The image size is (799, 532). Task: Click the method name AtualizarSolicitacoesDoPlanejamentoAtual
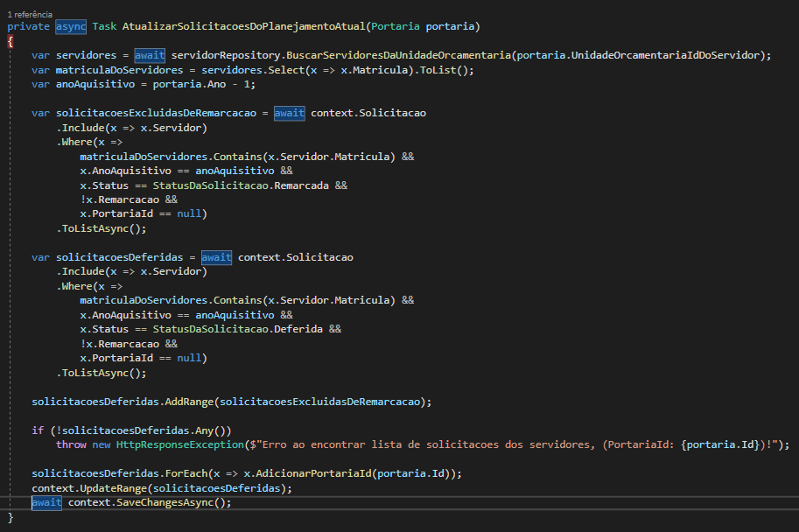pyautogui.click(x=244, y=26)
